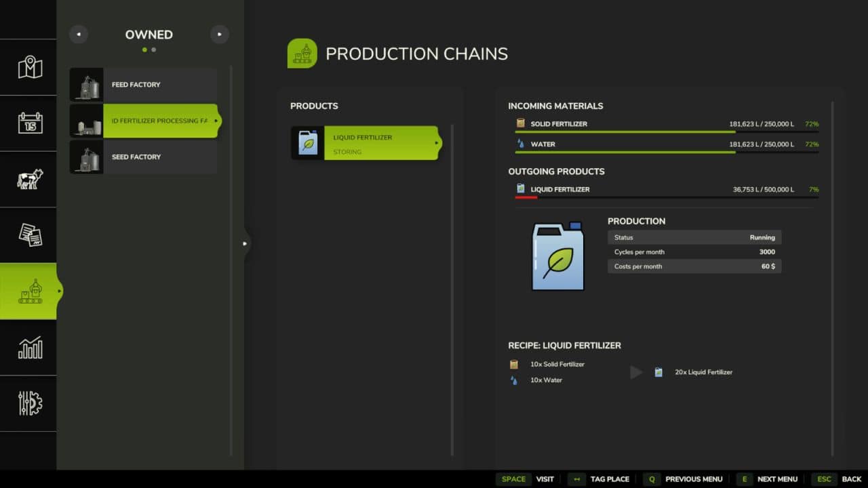Select the production chains factory icon
The image size is (868, 488).
click(30, 291)
